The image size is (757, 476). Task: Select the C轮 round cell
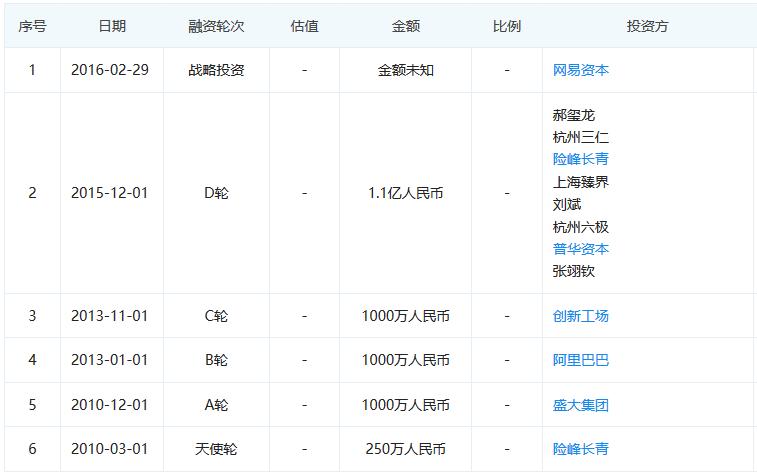click(216, 316)
